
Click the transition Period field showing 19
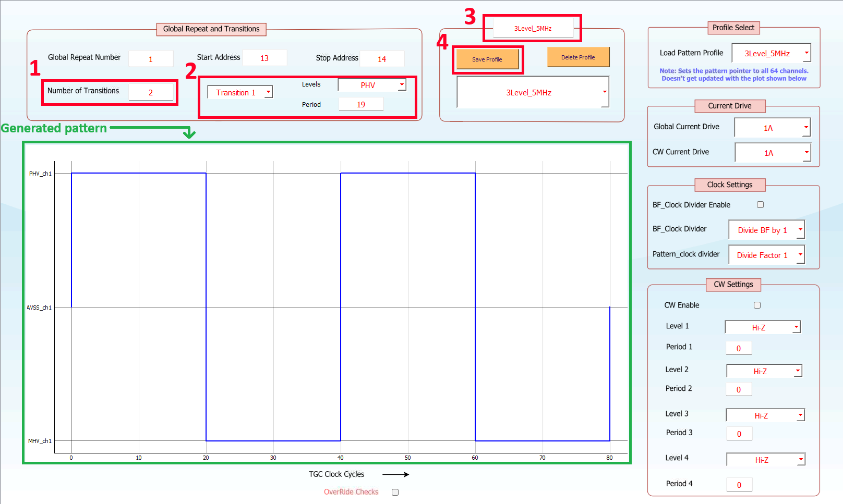click(x=361, y=104)
